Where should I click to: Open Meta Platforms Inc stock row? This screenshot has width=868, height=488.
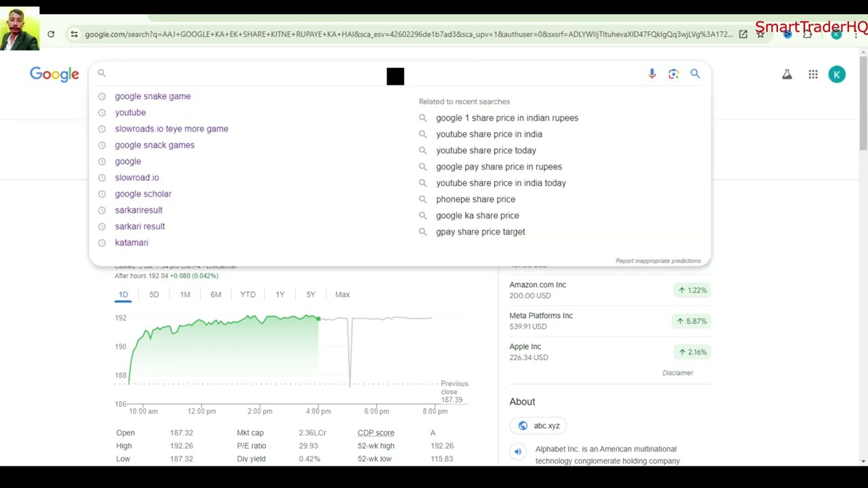(610, 321)
